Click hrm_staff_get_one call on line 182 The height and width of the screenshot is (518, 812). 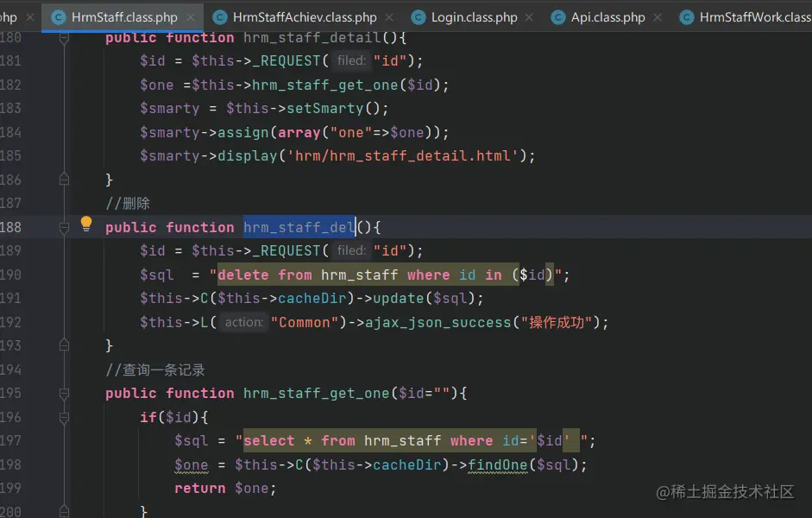325,85
